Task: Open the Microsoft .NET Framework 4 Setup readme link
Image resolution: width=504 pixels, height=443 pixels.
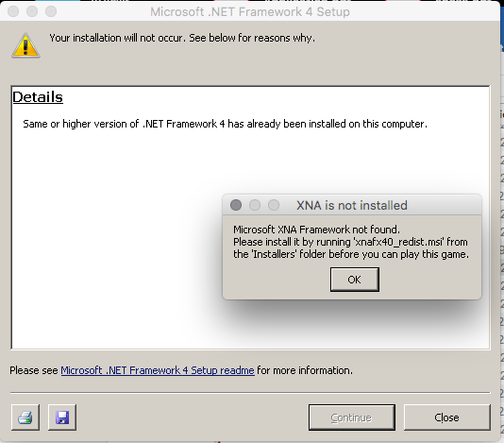Action: tap(158, 370)
